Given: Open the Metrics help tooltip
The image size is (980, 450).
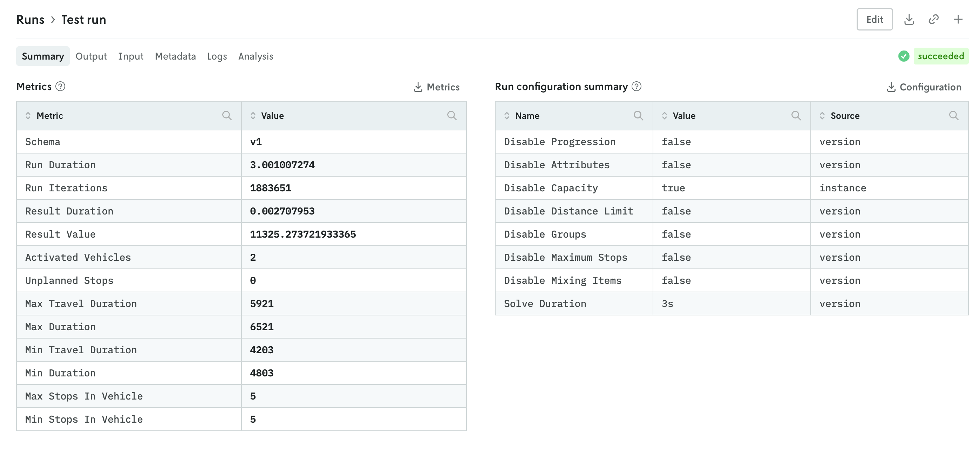Looking at the screenshot, I should pyautogui.click(x=61, y=87).
